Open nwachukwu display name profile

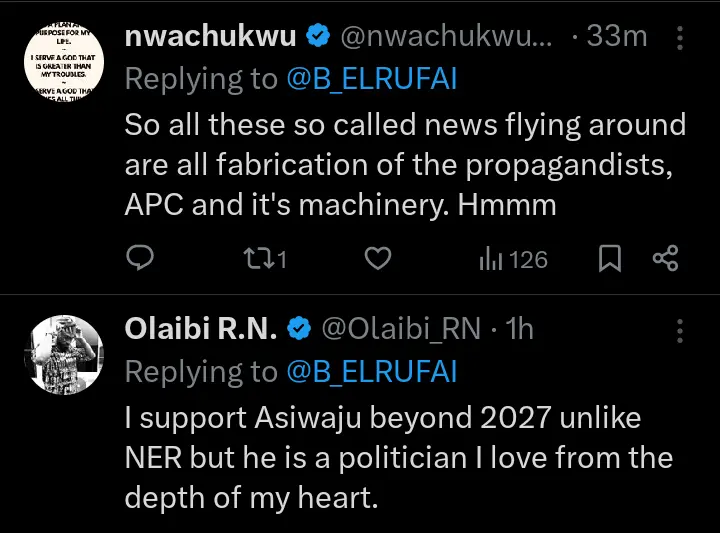[x=211, y=38]
